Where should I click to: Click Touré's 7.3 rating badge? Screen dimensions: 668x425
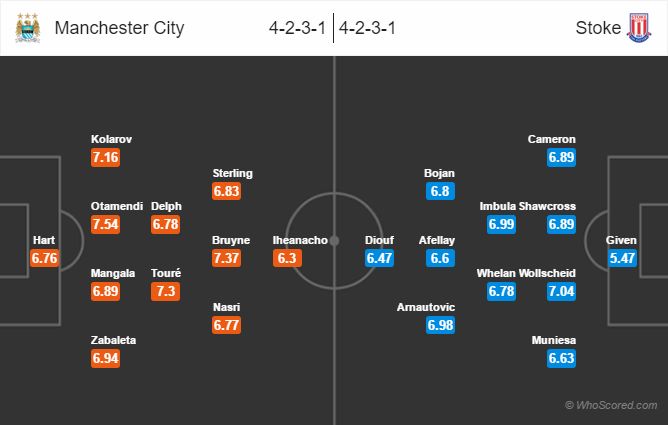[166, 290]
